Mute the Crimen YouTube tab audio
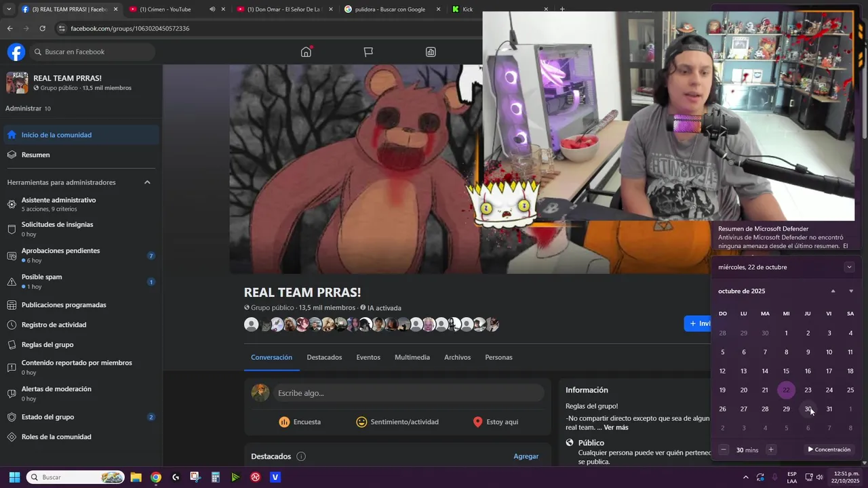Screen dimensions: 868x488 (212, 9)
